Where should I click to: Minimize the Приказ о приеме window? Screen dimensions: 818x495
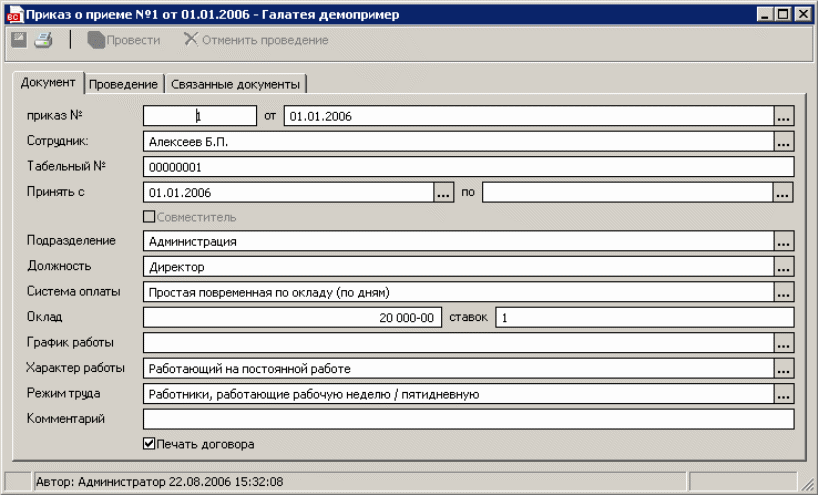(765, 15)
